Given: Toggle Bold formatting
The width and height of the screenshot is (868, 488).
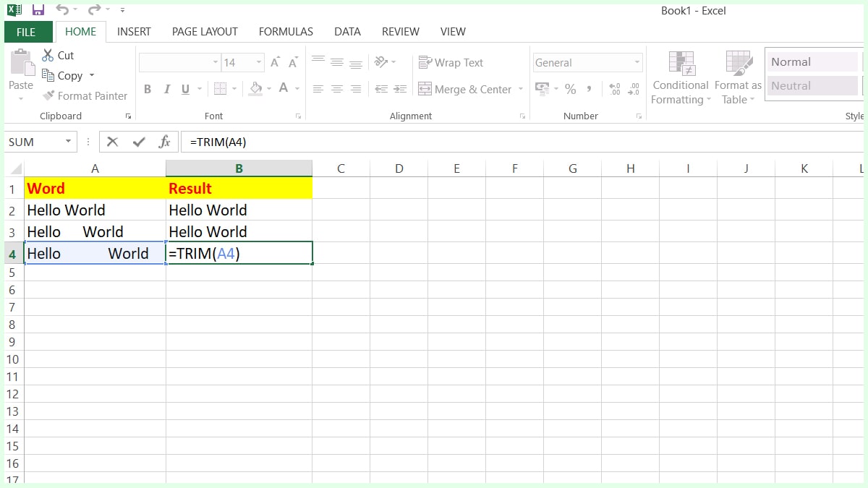Looking at the screenshot, I should (x=148, y=88).
